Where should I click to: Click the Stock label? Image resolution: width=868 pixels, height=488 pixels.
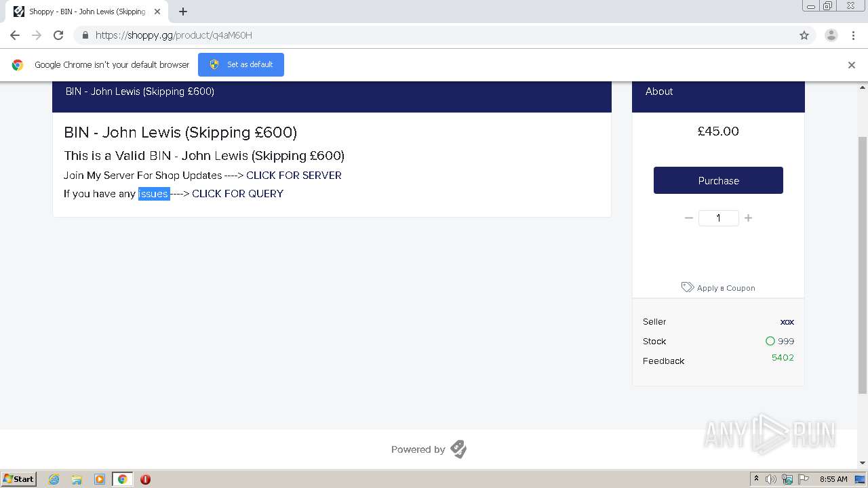(654, 341)
